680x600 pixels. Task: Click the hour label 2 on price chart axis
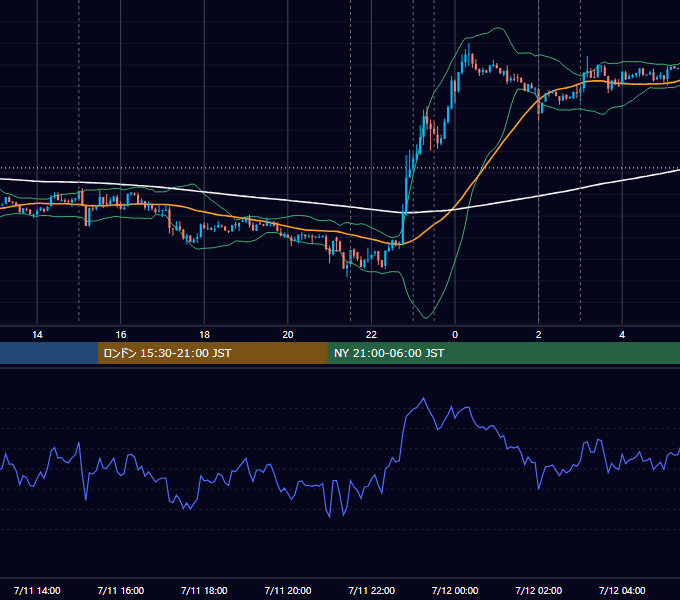tap(539, 335)
